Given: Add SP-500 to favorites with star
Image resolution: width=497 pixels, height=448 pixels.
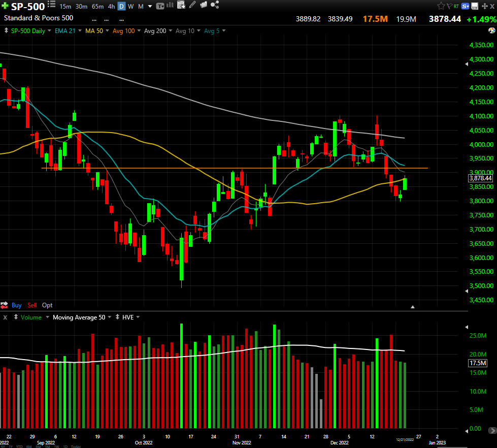Looking at the screenshot, I should pyautogui.click(x=441, y=6).
